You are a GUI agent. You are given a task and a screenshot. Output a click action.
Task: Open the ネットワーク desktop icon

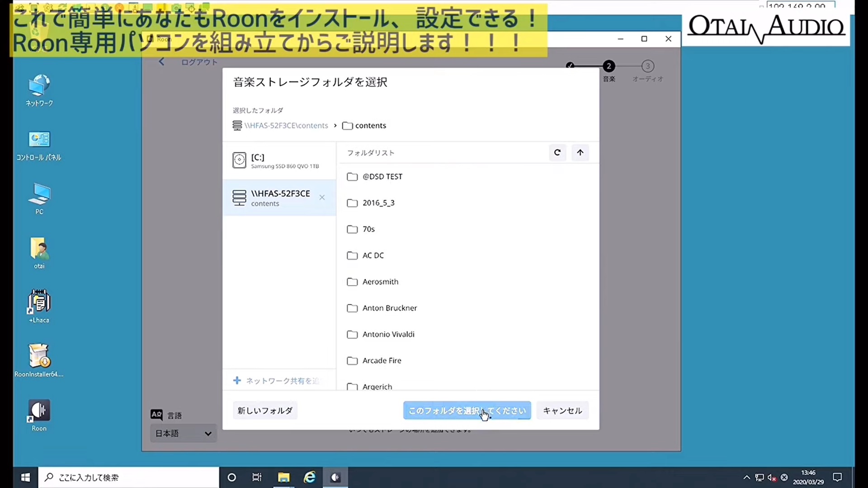tap(39, 90)
